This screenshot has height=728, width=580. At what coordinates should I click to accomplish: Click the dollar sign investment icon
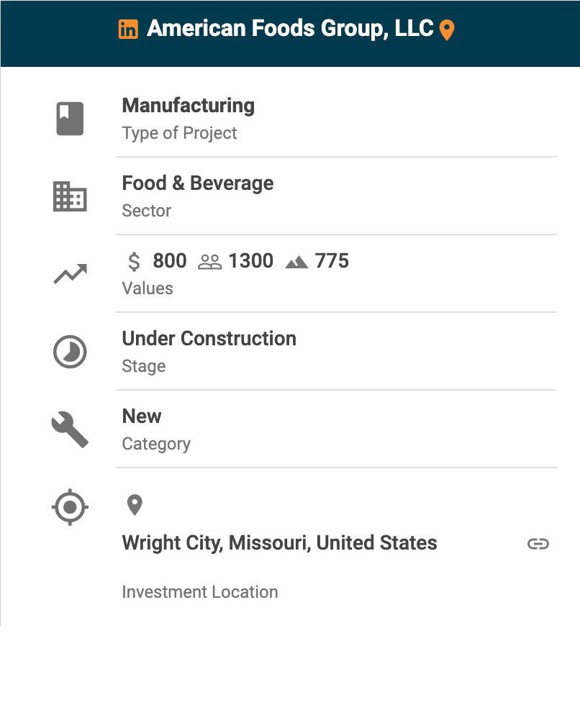(x=134, y=261)
